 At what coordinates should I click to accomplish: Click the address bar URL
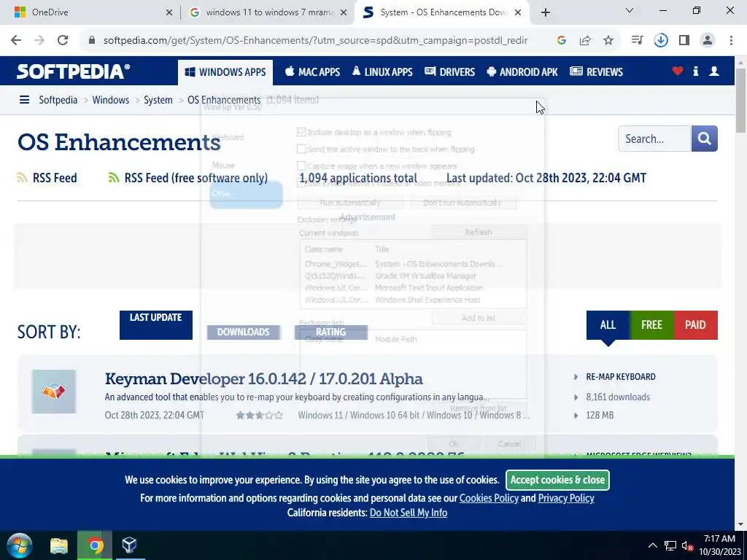click(x=315, y=41)
